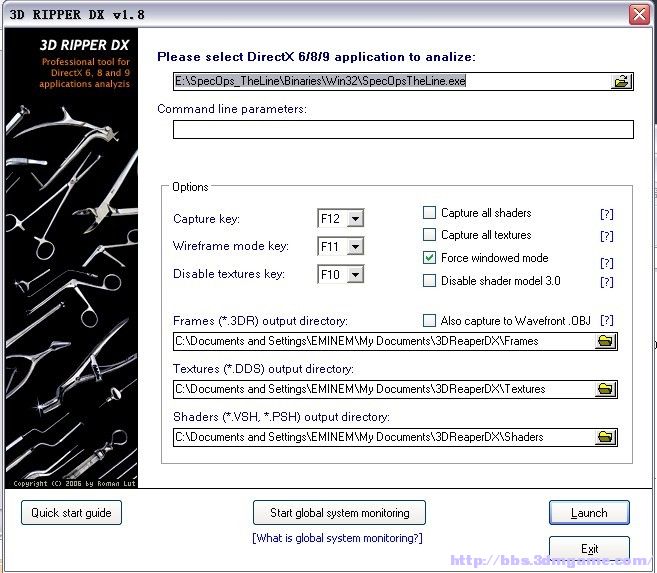Click the 'Disable textures key:' label
The height and width of the screenshot is (573, 657).
coord(229,274)
